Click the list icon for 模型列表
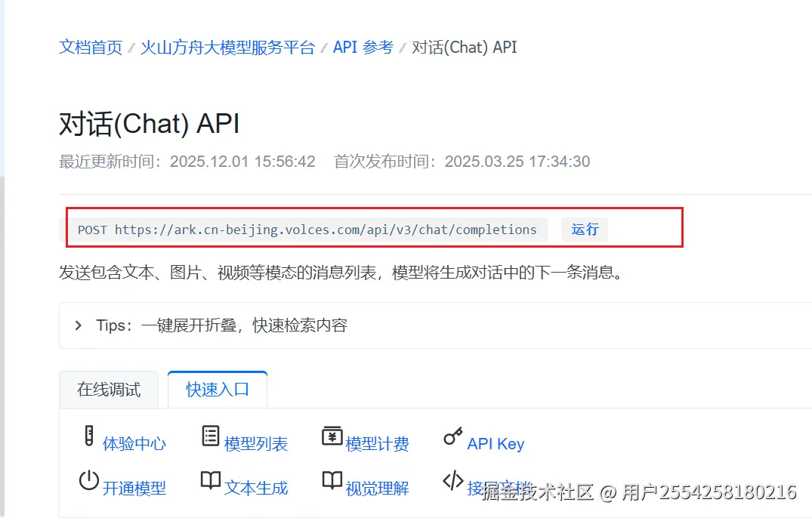Screen dimensions: 812x518 coord(211,436)
